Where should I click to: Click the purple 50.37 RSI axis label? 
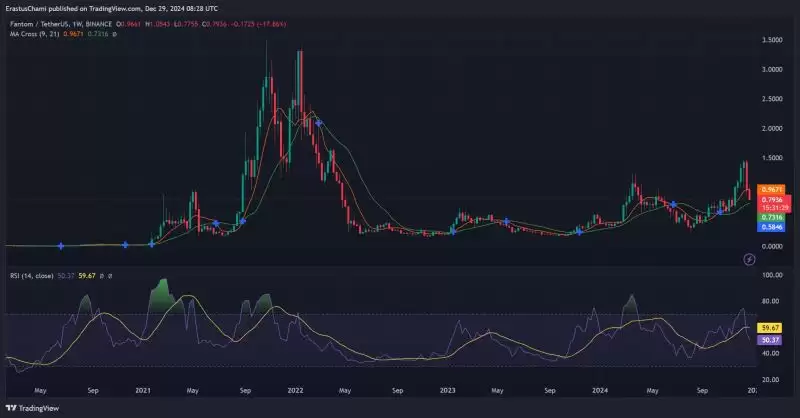click(770, 340)
